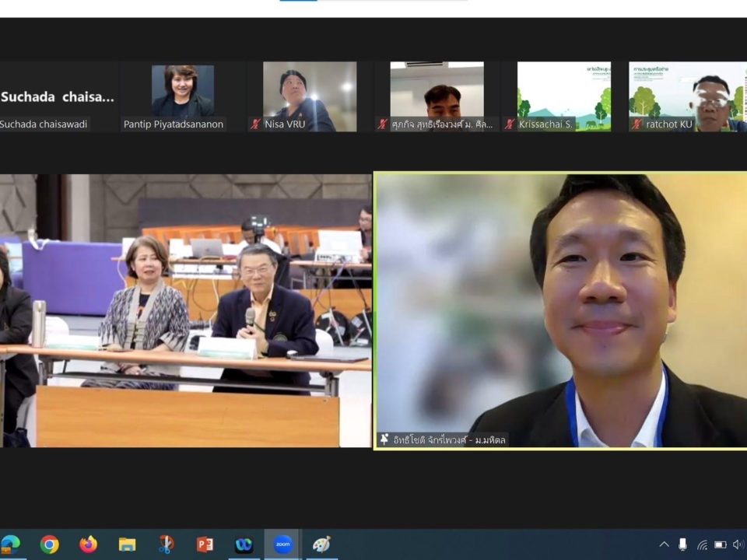Click muted mic icon beside Nisa VRU

[255, 124]
